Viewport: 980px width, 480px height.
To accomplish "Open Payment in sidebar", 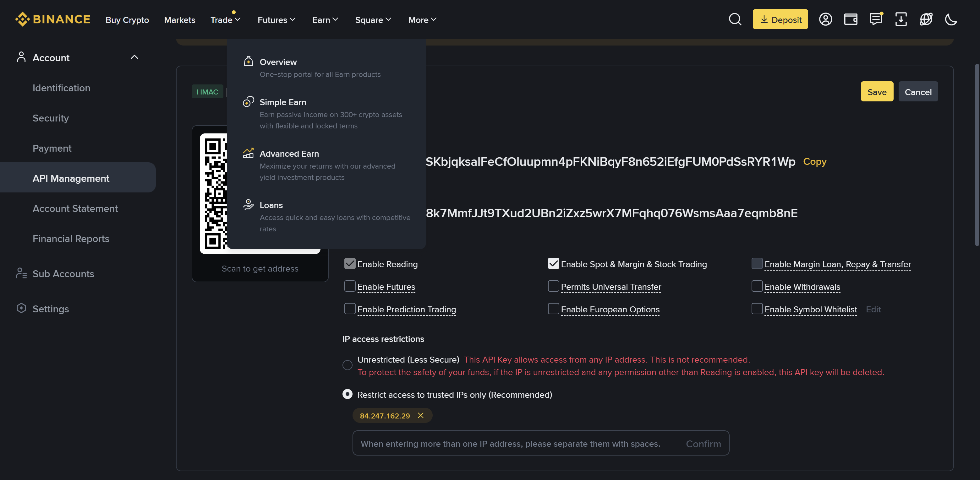I will click(x=52, y=148).
